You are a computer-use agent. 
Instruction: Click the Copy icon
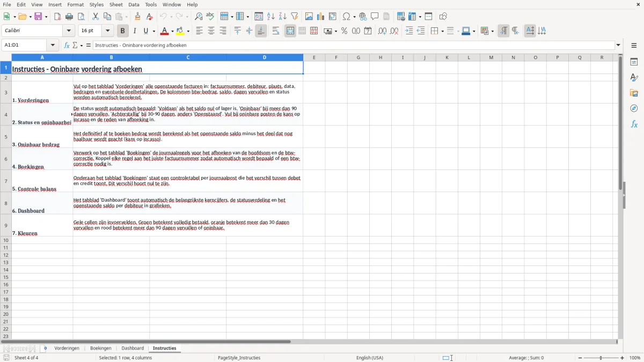tap(107, 17)
